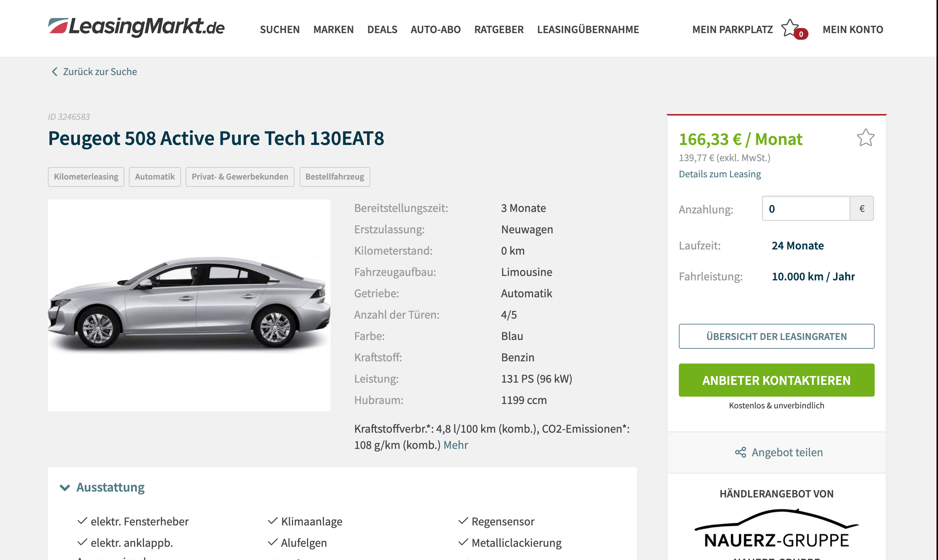
Task: Click the Peugeot 508 Active Pure Tech title
Action: pyautogui.click(x=216, y=138)
